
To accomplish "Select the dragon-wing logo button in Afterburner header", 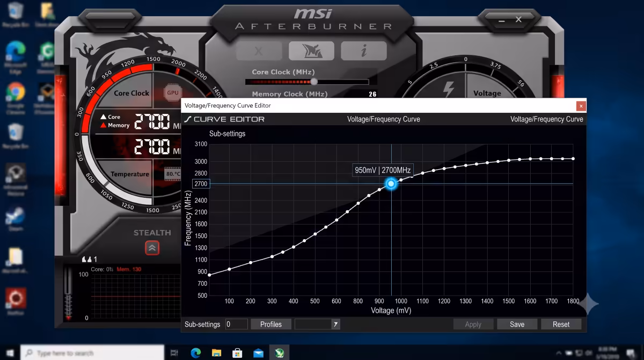I will coord(311,51).
